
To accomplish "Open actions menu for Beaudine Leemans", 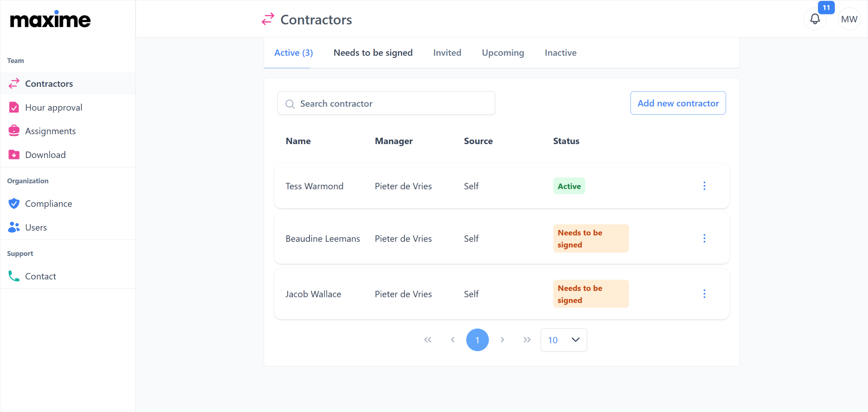I will click(x=704, y=238).
